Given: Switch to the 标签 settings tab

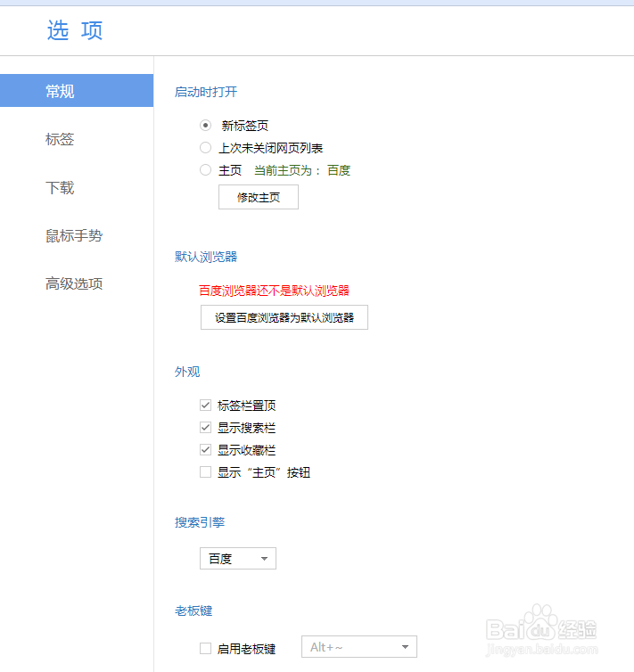Looking at the screenshot, I should pyautogui.click(x=60, y=139).
